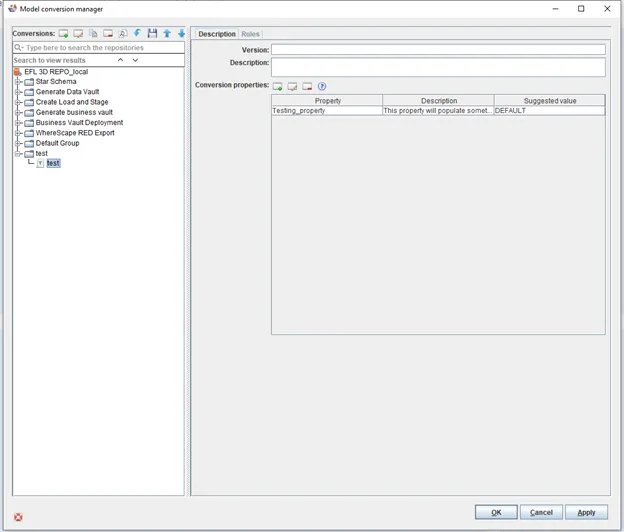Screen dimensions: 624x532
Task: Expand the WhereScape RED Export group
Action: point(17,133)
